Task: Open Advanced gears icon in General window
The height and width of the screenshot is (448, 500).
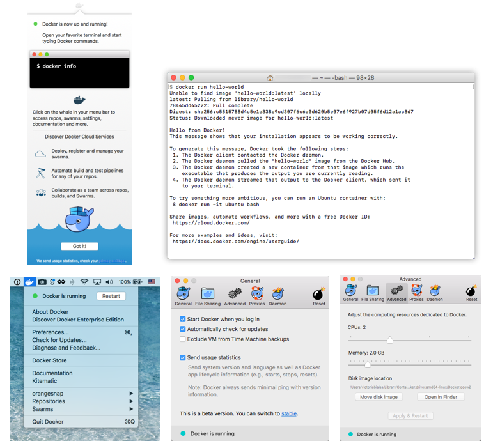Action: [235, 297]
